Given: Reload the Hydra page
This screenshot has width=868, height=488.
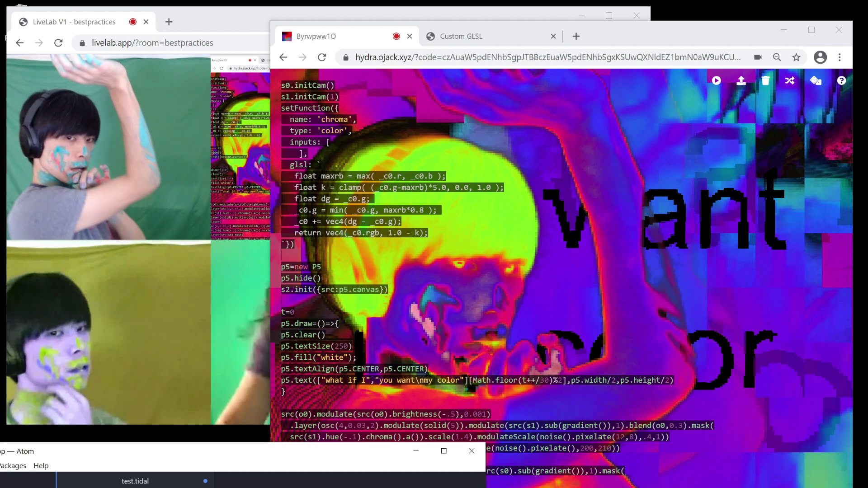Looking at the screenshot, I should 322,57.
